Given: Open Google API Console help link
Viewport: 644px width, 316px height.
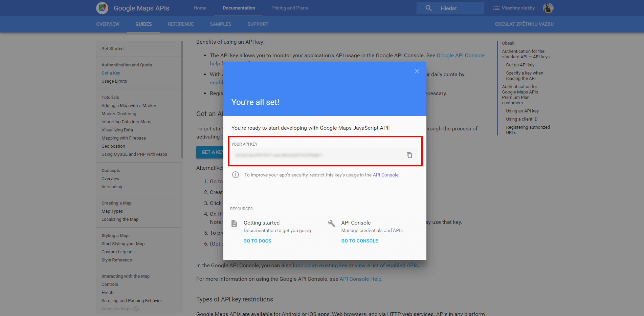Looking at the screenshot, I should 461,56.
